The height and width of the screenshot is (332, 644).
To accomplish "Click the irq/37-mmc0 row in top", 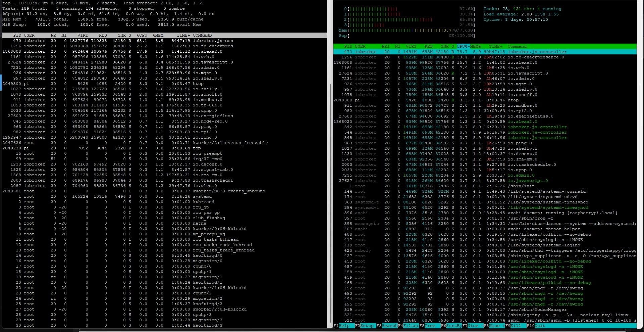I will (164, 159).
